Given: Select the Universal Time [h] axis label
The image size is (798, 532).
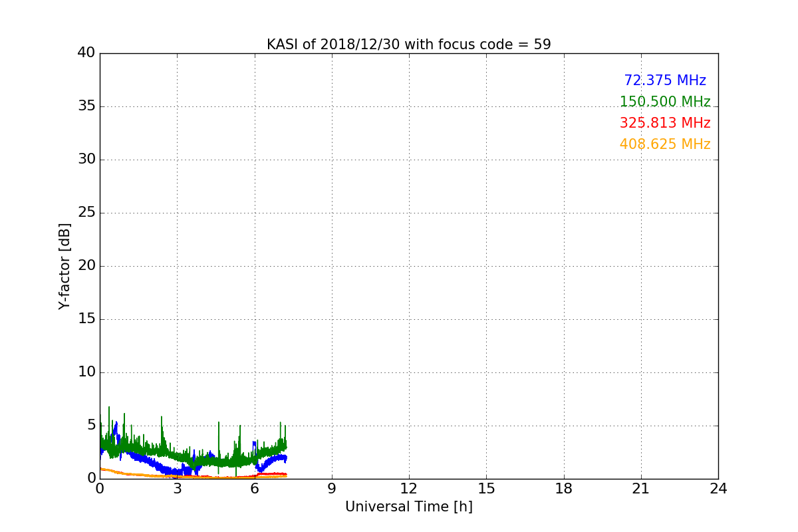Looking at the screenshot, I should (x=409, y=507).
